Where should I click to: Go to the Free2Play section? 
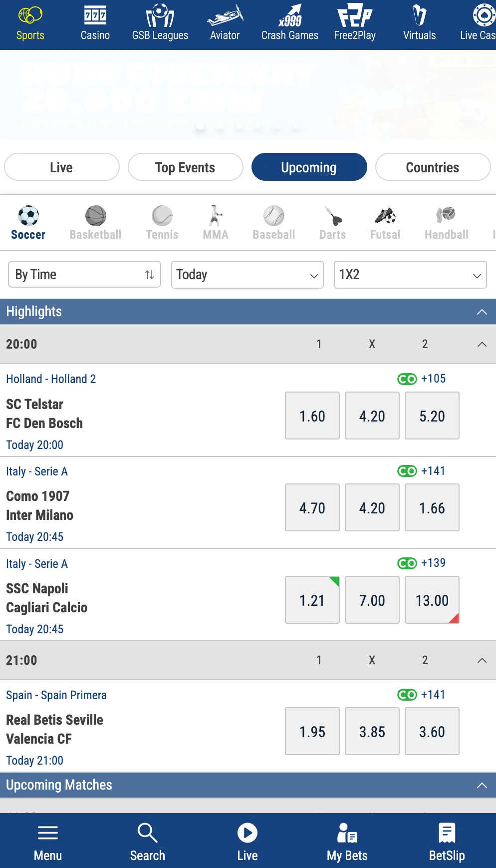tap(355, 22)
